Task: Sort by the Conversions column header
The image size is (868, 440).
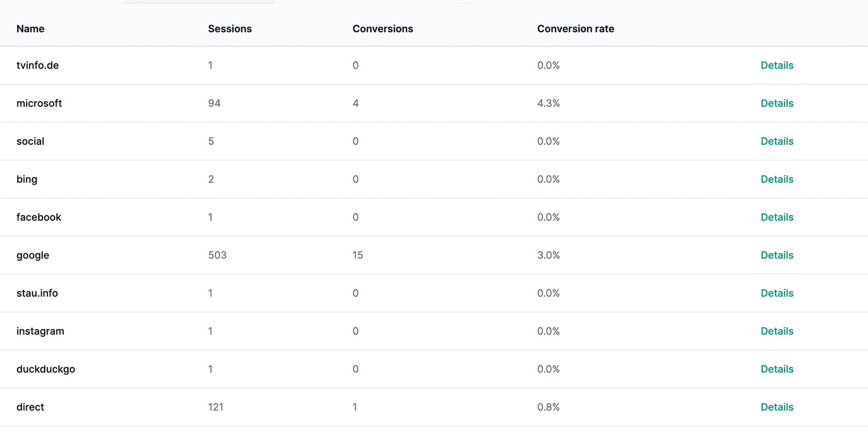Action: point(383,29)
